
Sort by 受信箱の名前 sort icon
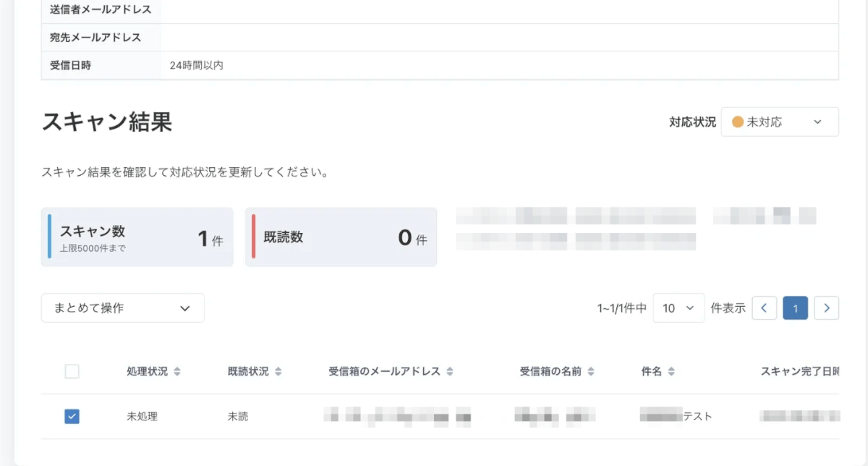(591, 372)
